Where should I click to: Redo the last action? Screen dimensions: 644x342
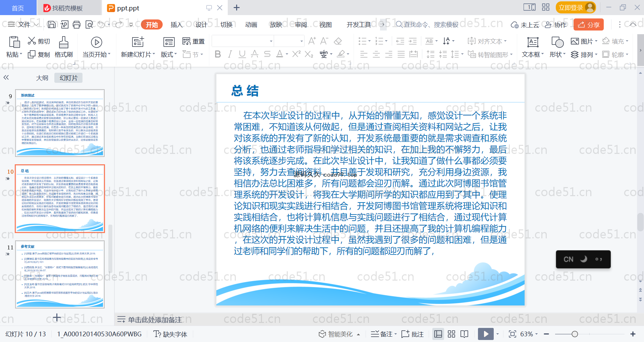[x=119, y=24]
